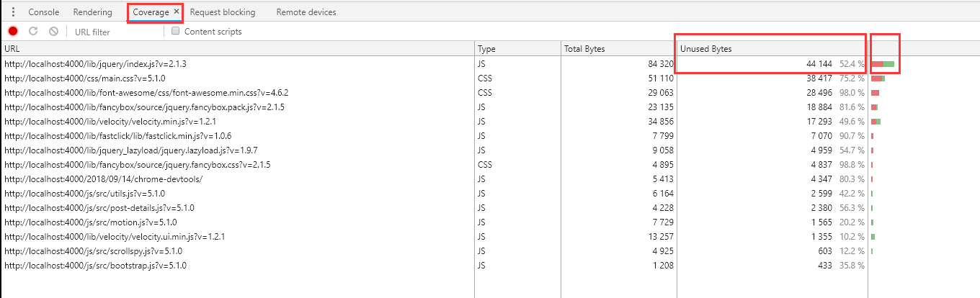
Task: Open the Remote devices tab
Action: (x=306, y=12)
